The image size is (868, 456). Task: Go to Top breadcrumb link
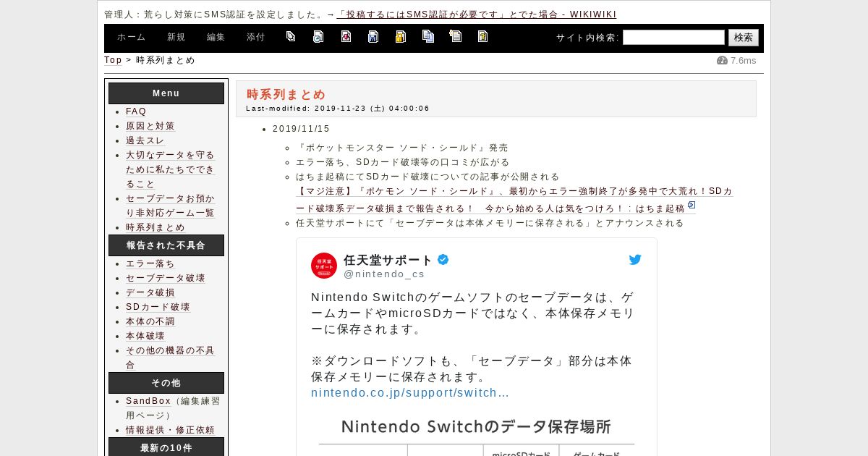113,61
